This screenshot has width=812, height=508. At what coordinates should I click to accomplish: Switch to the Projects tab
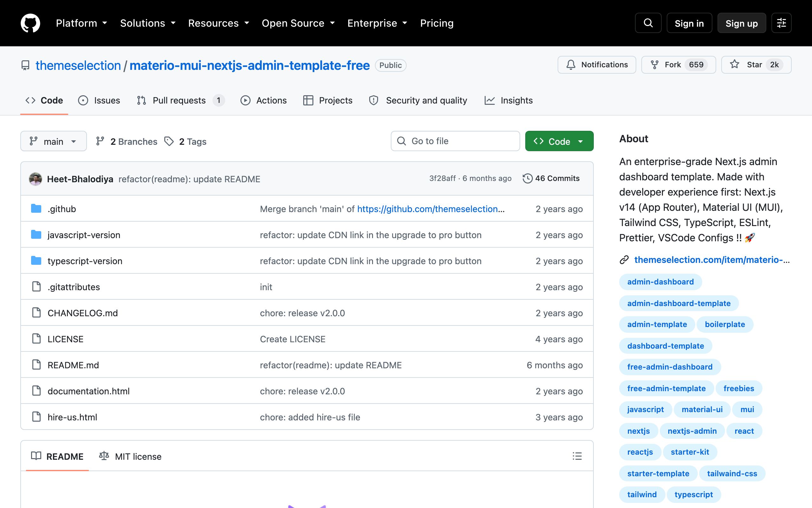pos(328,100)
